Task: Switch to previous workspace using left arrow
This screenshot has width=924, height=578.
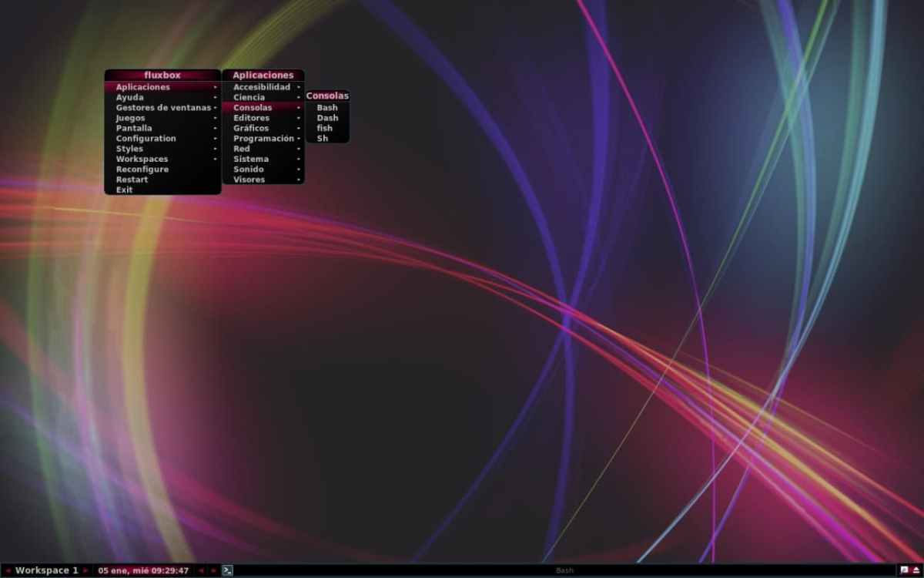Action: click(8, 570)
